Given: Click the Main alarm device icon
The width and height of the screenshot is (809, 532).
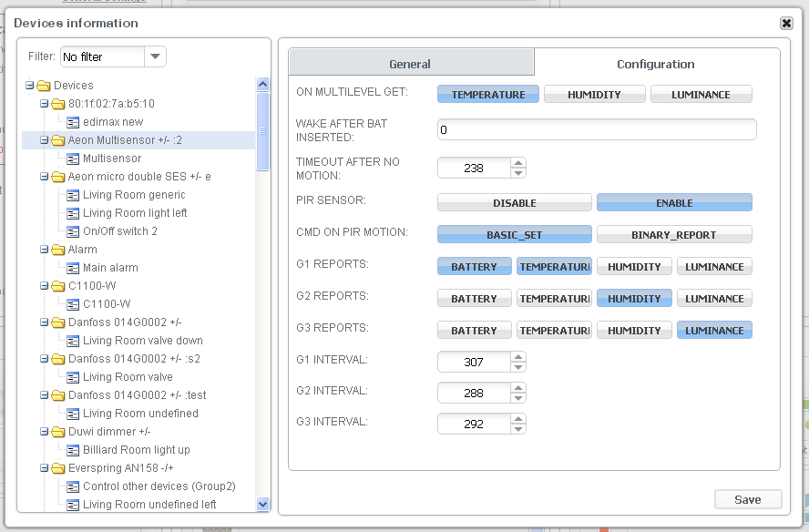Looking at the screenshot, I should (x=74, y=268).
